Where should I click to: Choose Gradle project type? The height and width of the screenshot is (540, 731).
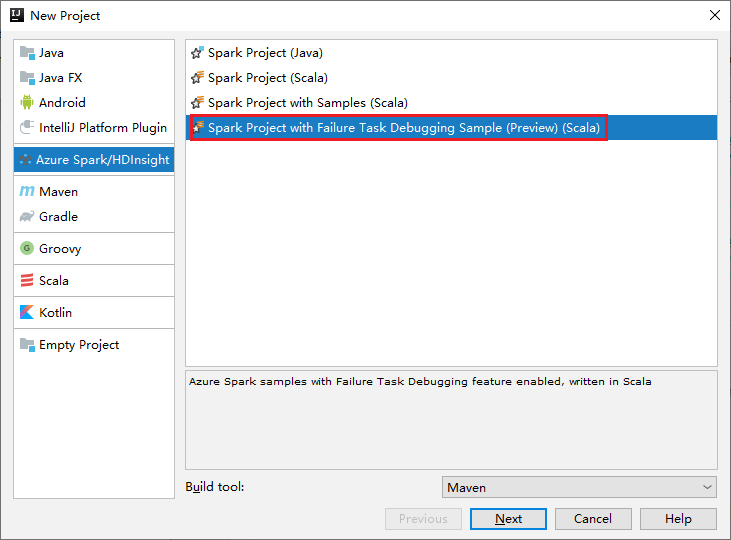pos(94,216)
